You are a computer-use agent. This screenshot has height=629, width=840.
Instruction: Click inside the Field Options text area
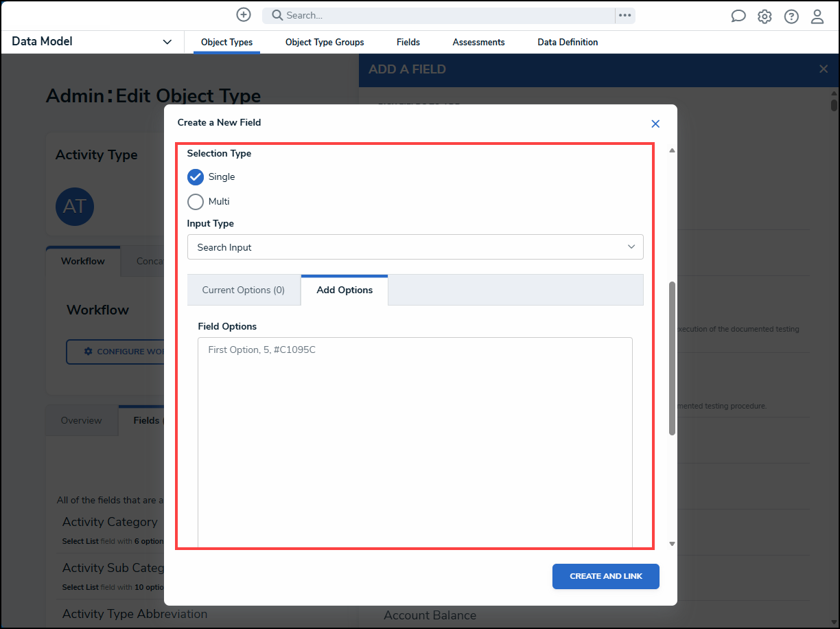click(415, 442)
